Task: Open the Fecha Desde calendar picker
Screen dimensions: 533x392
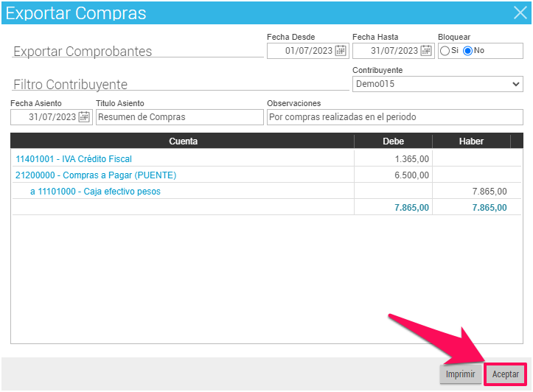Action: point(341,51)
